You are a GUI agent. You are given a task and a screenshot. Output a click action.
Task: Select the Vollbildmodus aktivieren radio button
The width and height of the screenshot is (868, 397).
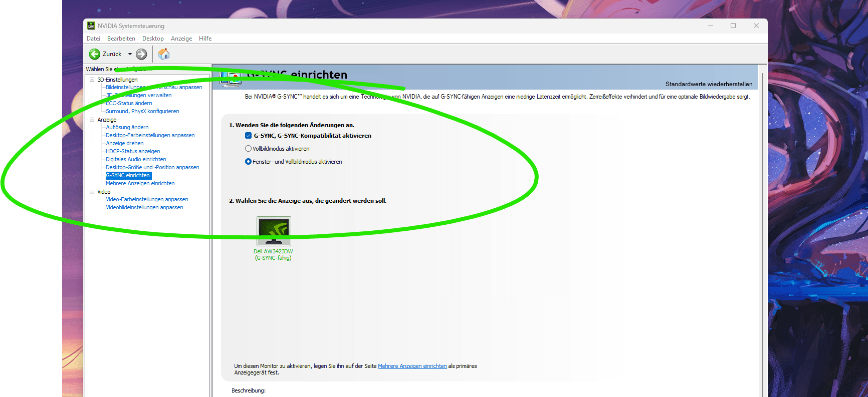tap(248, 149)
